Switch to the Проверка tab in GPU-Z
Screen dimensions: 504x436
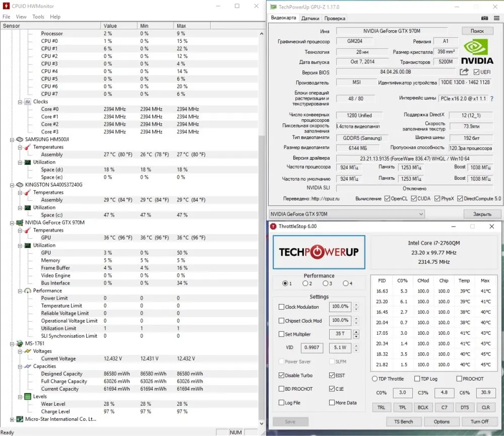coord(335,18)
